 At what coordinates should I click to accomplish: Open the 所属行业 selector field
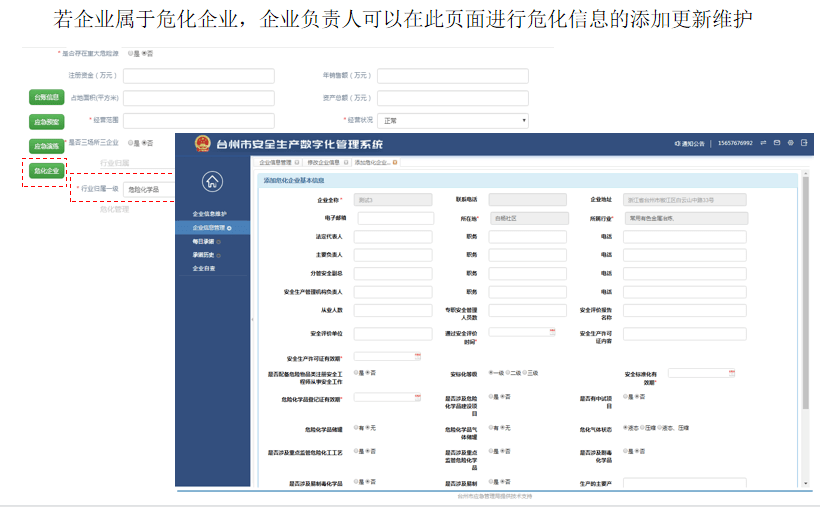(x=686, y=218)
